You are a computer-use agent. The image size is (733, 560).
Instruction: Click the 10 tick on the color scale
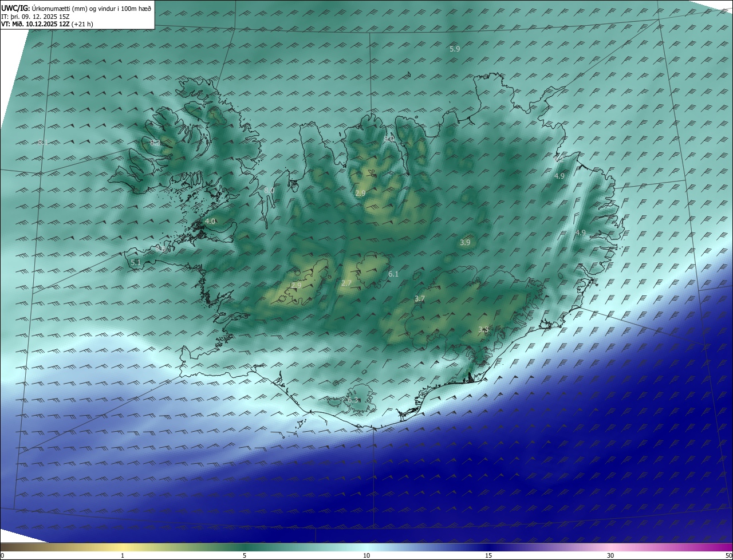366,555
